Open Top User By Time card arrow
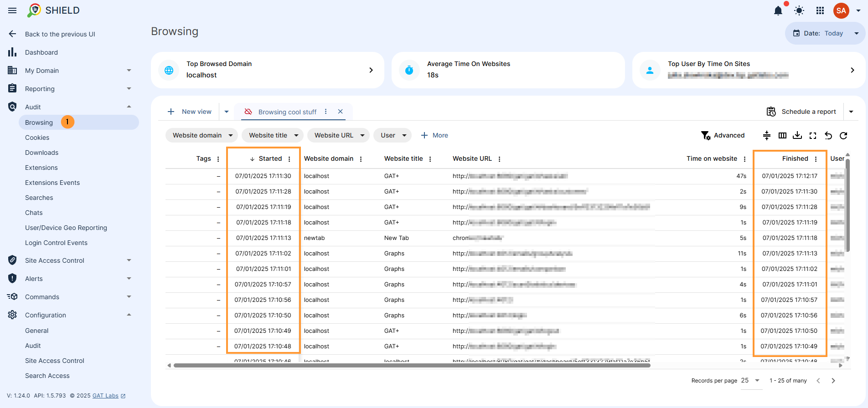The width and height of the screenshot is (868, 408). tap(852, 70)
